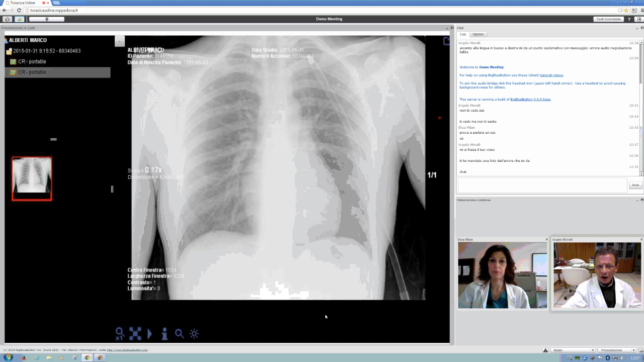Open the BigBlueButton 0.9.0-beta link
Screen dimensions: 644x362
530,99
